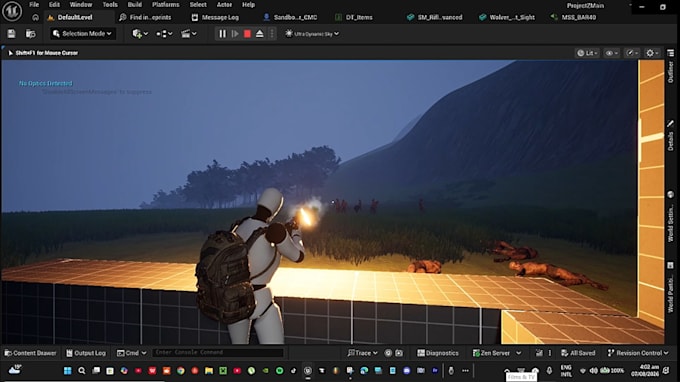The image size is (680, 382).
Task: Open the Zen Server menu
Action: [497, 353]
